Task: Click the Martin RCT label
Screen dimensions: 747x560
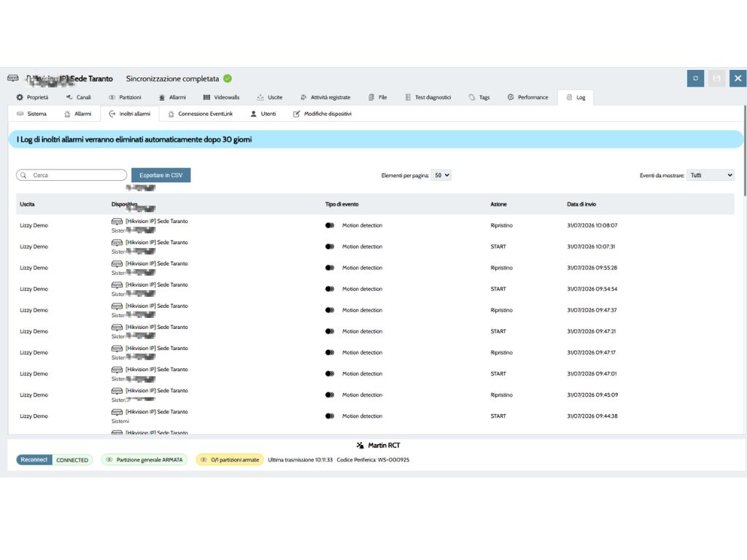Action: [x=384, y=446]
